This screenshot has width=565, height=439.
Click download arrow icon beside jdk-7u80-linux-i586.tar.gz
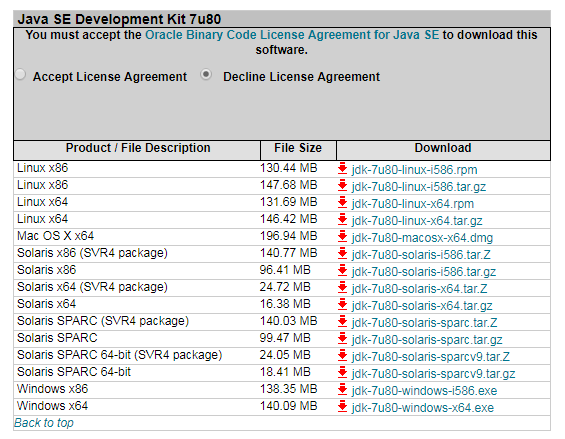point(342,186)
